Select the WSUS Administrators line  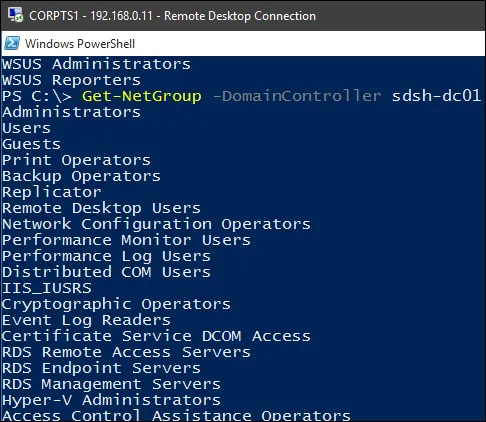tap(96, 64)
